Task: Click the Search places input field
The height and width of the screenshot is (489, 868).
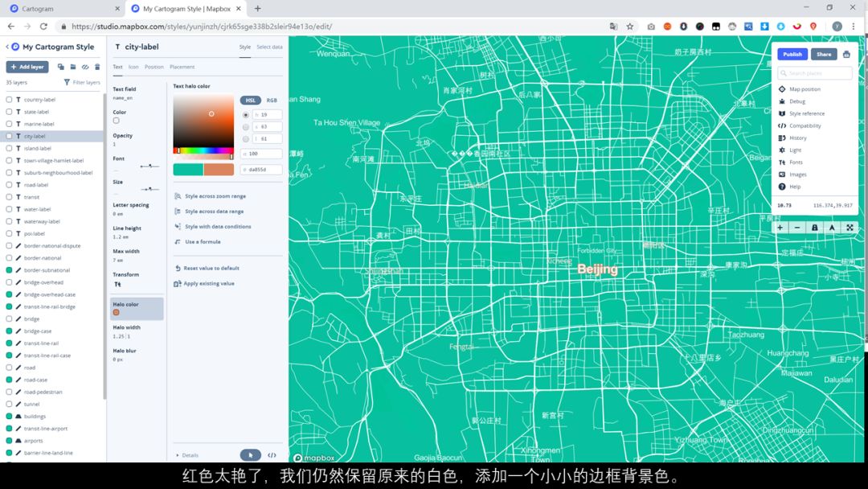Action: point(814,72)
